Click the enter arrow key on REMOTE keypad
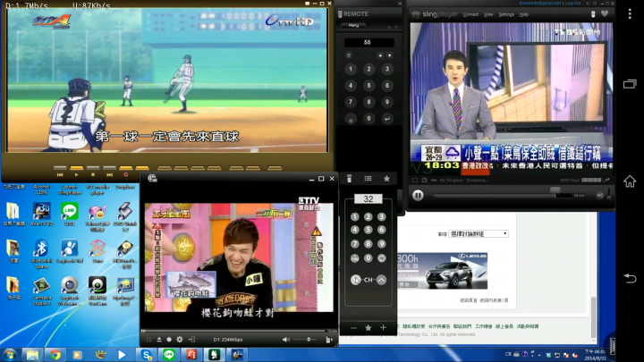Screen dimensions: 644x362 click(x=387, y=119)
